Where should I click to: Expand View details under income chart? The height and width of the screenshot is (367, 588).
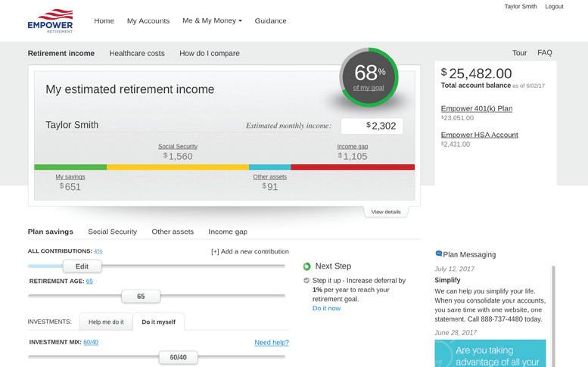pyautogui.click(x=386, y=212)
